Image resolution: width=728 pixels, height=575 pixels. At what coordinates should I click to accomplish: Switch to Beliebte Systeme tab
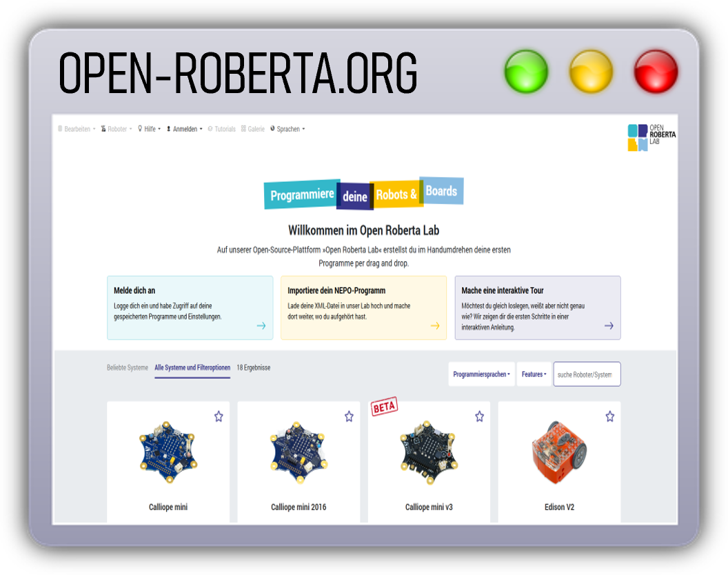128,367
